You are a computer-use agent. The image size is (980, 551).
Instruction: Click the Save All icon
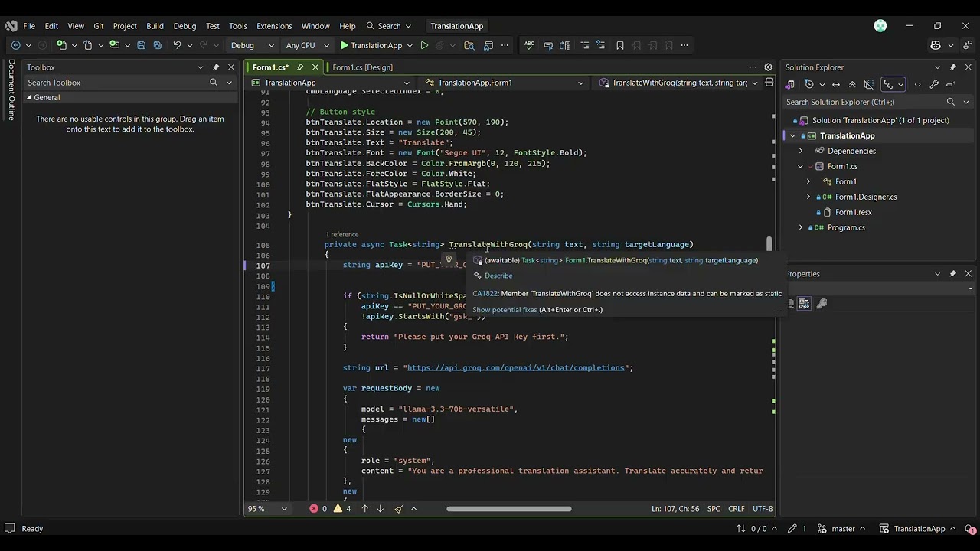(156, 45)
